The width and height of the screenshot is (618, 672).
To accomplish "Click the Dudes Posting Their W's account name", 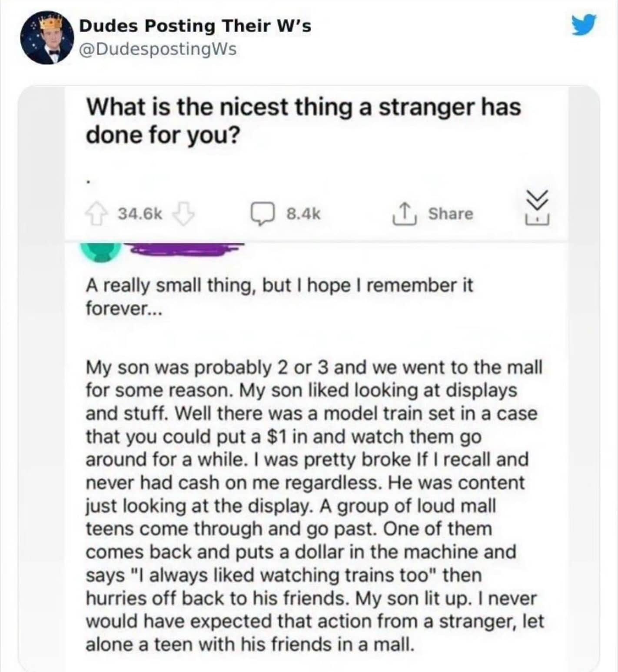I will 195,26.
